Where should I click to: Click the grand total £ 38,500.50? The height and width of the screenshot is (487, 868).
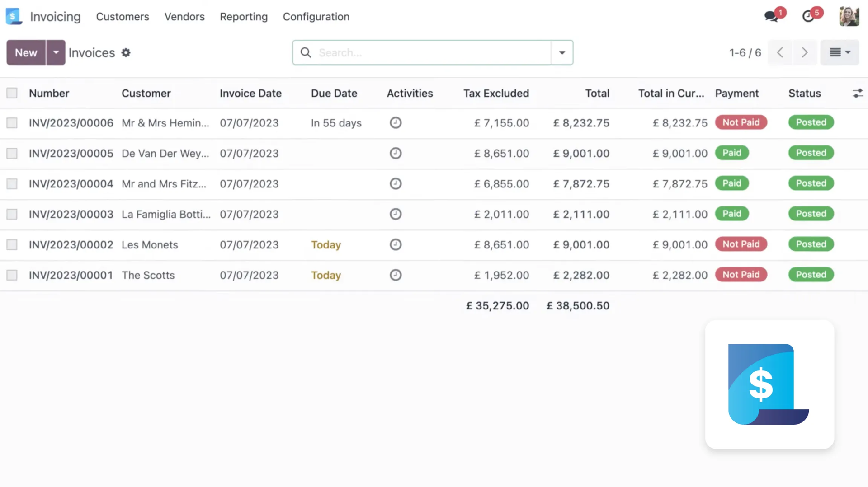[578, 305]
